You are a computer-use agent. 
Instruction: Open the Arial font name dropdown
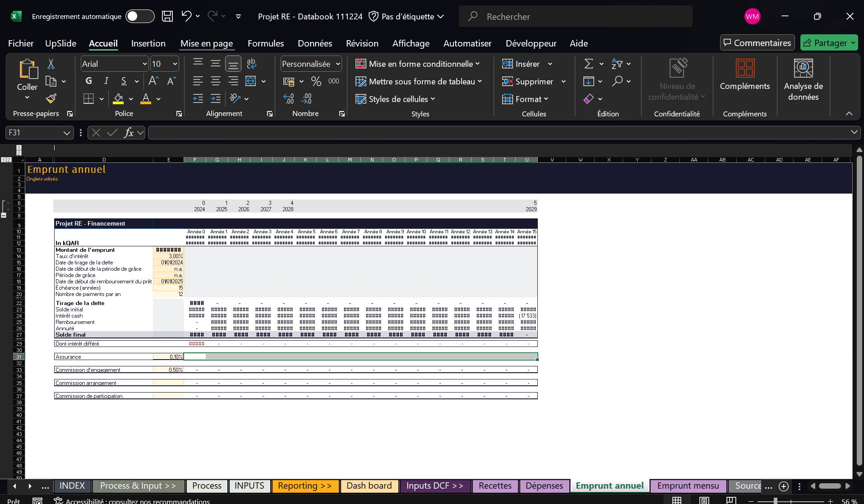tap(144, 64)
